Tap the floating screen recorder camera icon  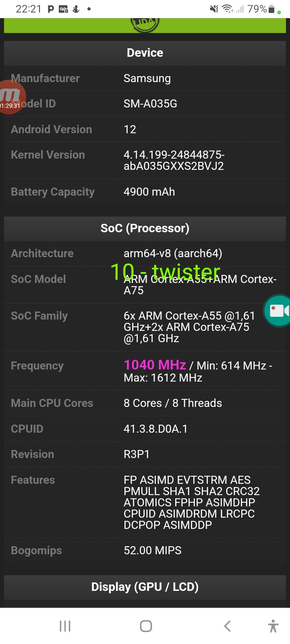[278, 311]
